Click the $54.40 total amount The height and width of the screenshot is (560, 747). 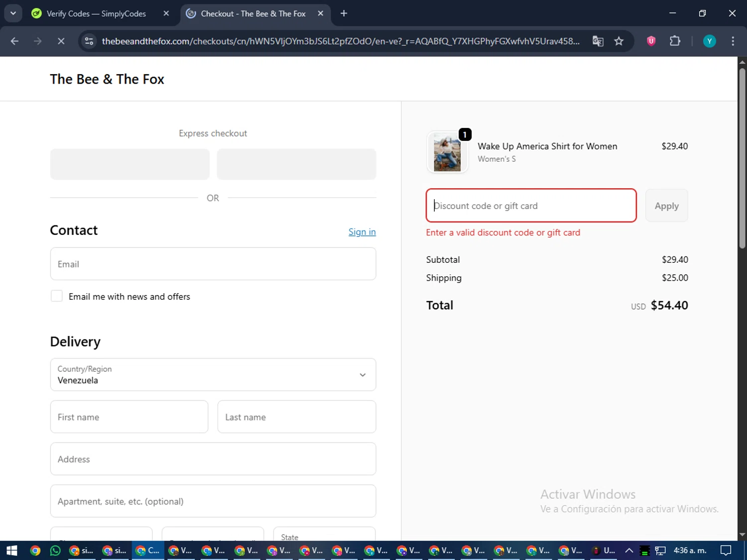point(669,305)
